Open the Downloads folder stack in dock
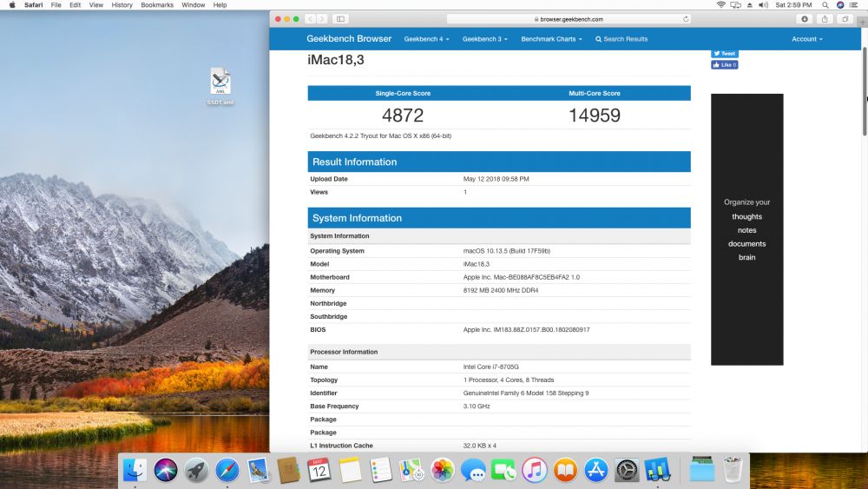Image resolution: width=868 pixels, height=489 pixels. [x=702, y=470]
